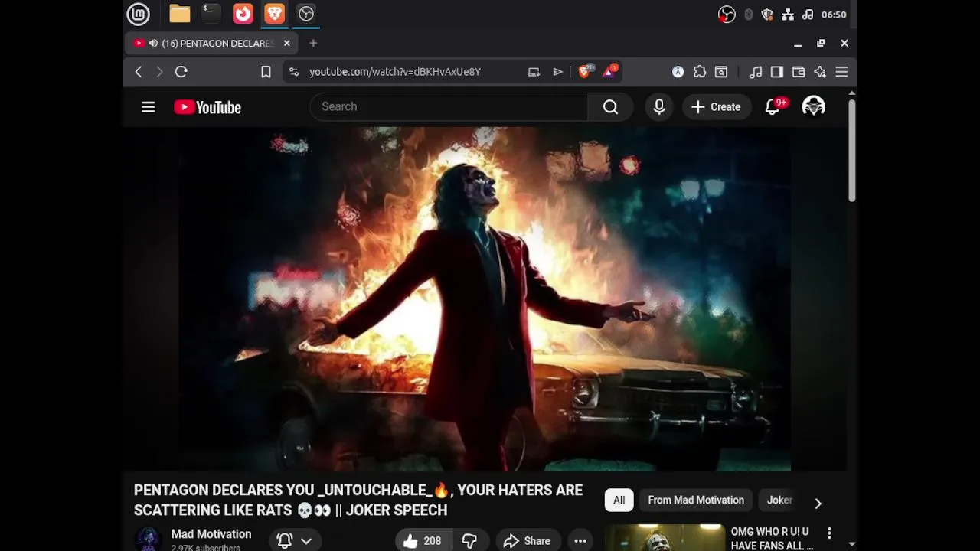Open the extensions puzzle icon
Screen dimensions: 980x551
click(x=700, y=72)
